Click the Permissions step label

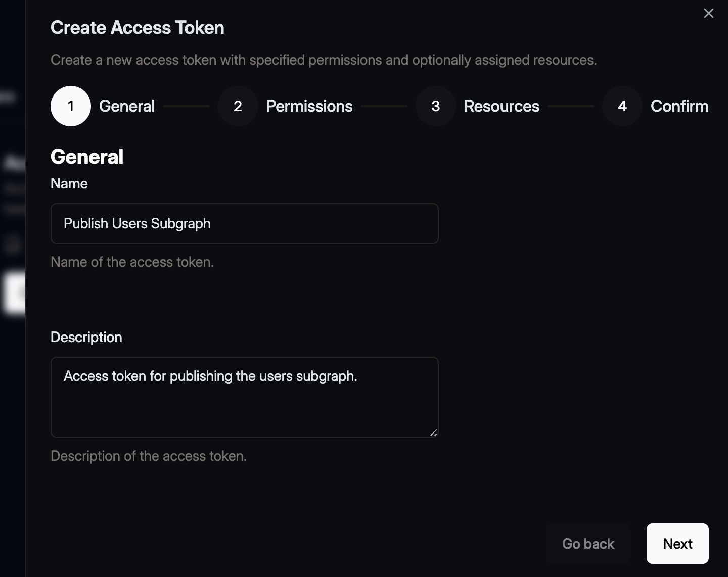pos(309,106)
